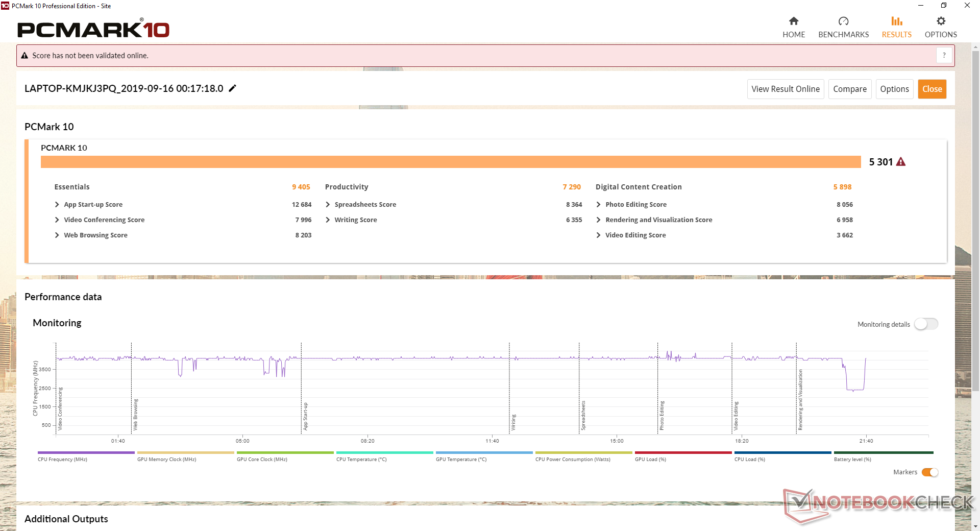Click the PCMark 10 logo

point(93,29)
